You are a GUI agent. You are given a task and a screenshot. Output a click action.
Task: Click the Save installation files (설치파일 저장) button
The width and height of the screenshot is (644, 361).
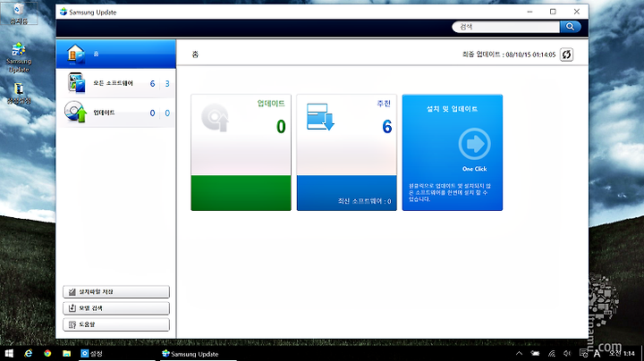pos(116,291)
